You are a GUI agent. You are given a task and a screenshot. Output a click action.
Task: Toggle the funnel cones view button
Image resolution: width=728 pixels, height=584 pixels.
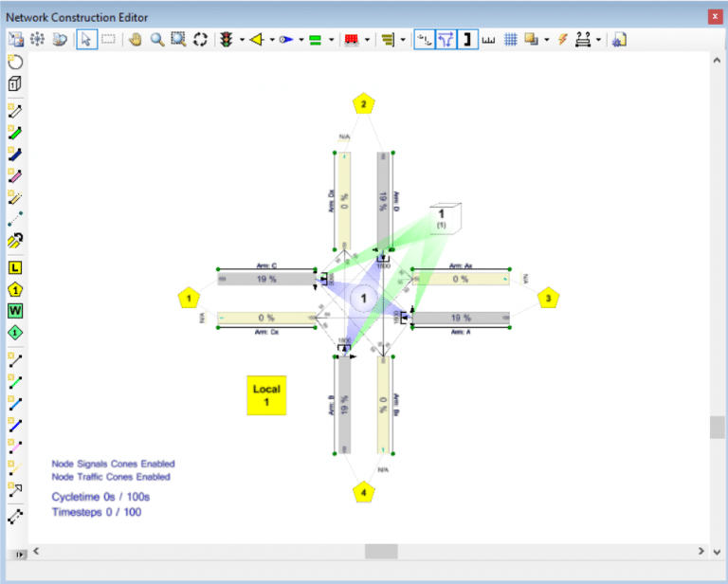point(446,40)
